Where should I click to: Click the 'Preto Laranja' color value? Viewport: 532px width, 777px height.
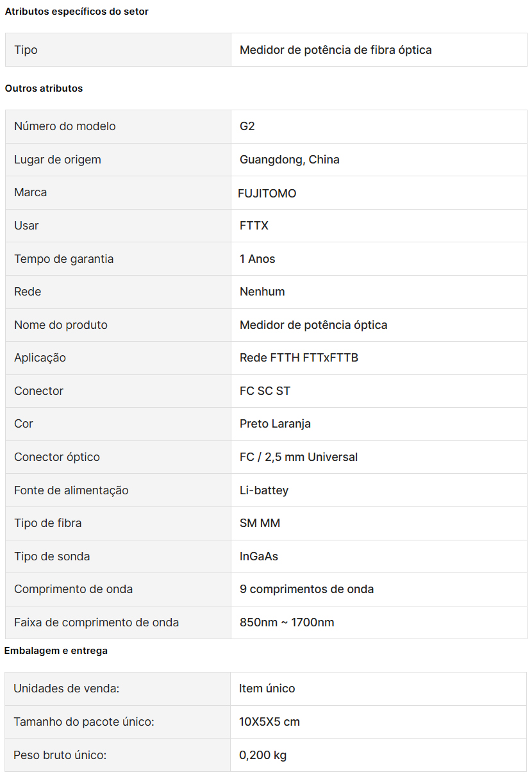275,424
